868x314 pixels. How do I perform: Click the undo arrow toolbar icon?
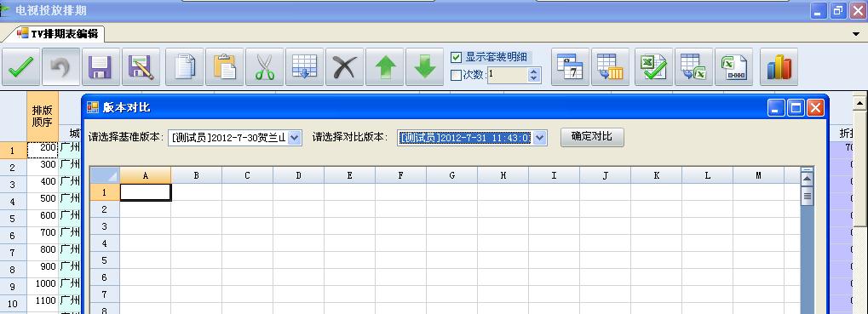60,67
